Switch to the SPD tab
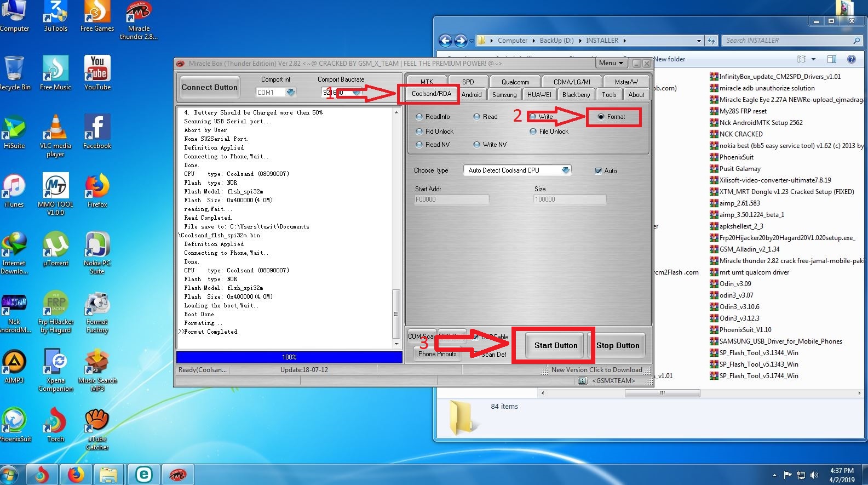 [468, 82]
